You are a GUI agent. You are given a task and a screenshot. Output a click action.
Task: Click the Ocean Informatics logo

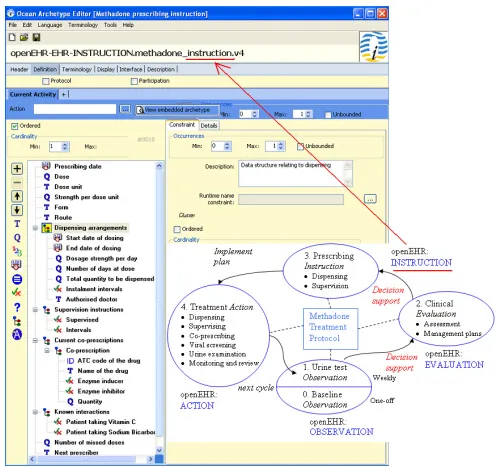tap(373, 47)
